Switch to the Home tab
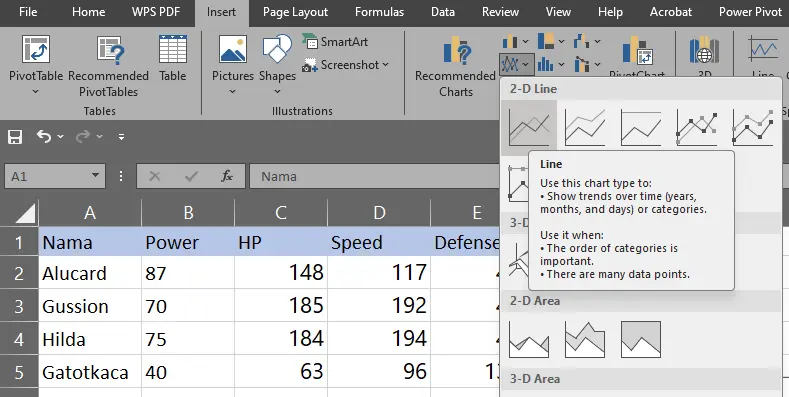 [89, 12]
